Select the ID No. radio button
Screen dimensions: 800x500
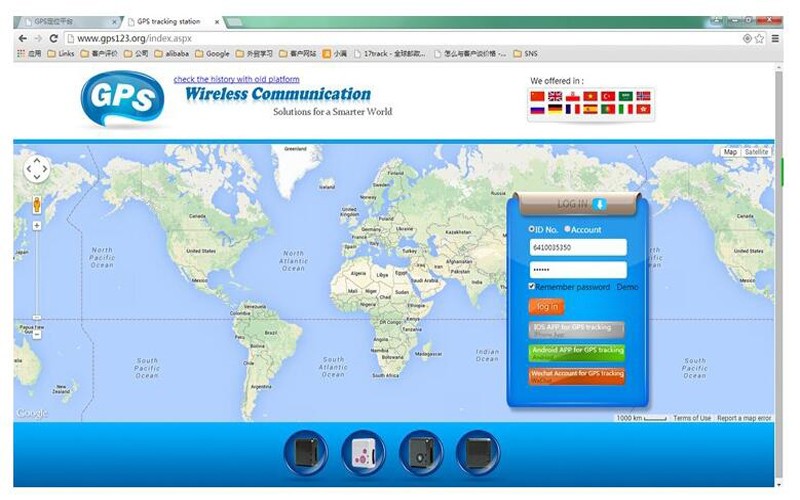coord(532,229)
